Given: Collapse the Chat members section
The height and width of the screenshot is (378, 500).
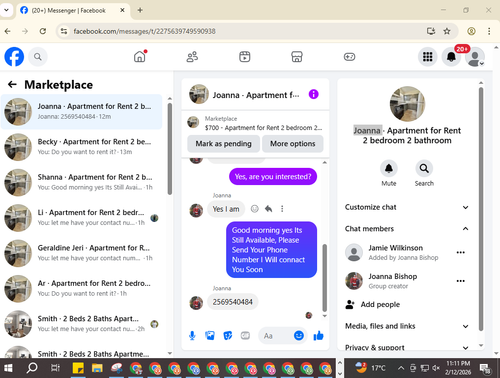Looking at the screenshot, I should point(407,229).
